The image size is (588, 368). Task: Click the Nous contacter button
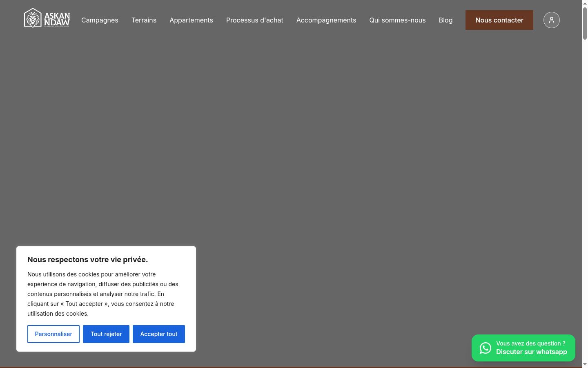499,20
